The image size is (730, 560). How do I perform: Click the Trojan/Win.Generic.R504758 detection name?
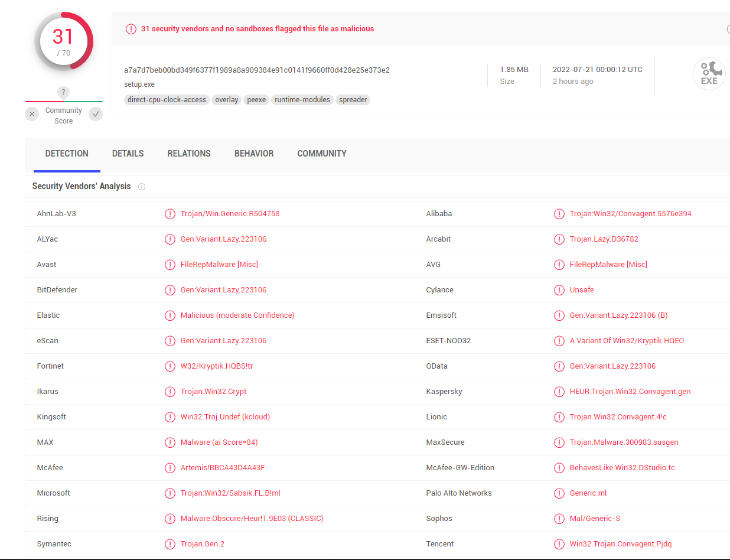(230, 214)
